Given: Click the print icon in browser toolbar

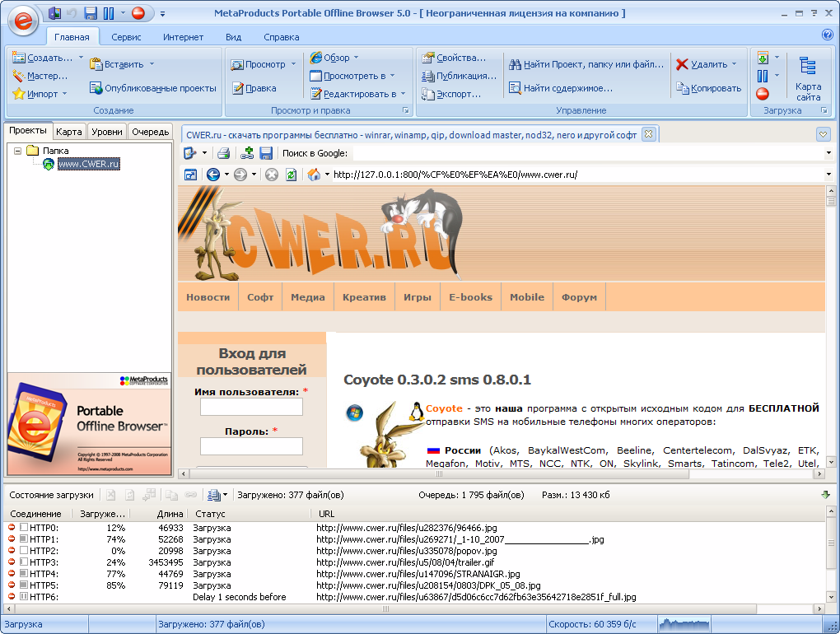Looking at the screenshot, I should click(223, 153).
